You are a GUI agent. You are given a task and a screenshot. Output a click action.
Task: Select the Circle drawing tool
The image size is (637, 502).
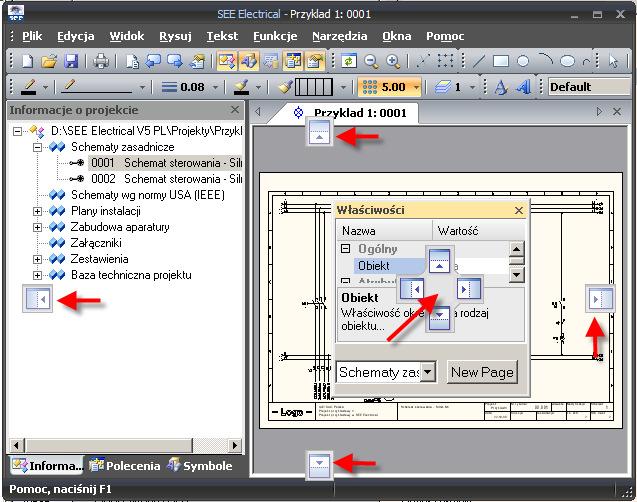(x=523, y=61)
